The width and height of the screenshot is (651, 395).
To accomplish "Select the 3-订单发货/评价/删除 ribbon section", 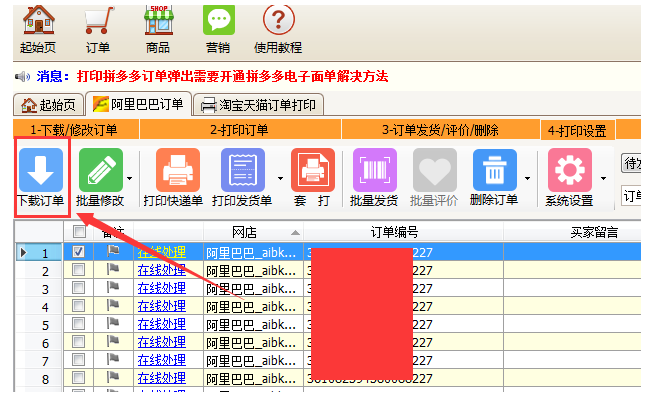I will pyautogui.click(x=441, y=130).
